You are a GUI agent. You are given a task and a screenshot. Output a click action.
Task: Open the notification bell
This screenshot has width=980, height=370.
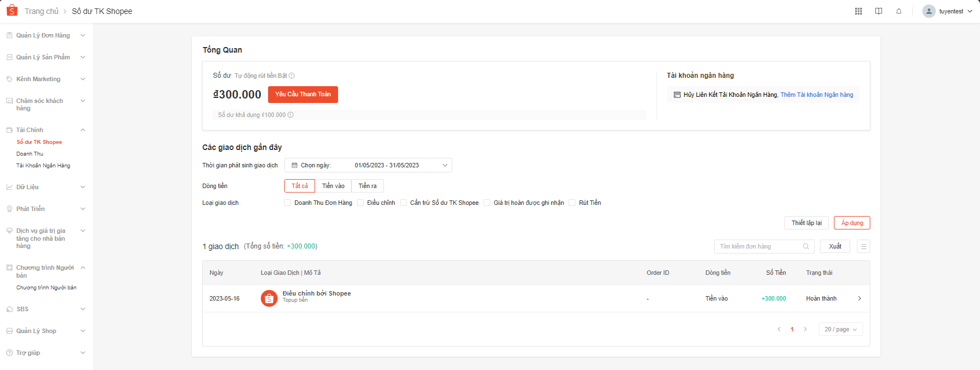(898, 11)
